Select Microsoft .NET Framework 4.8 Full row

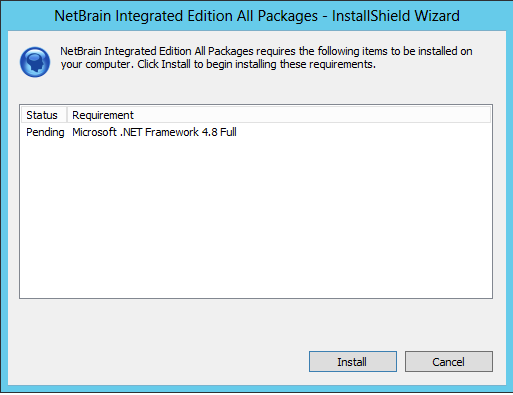tap(256, 132)
